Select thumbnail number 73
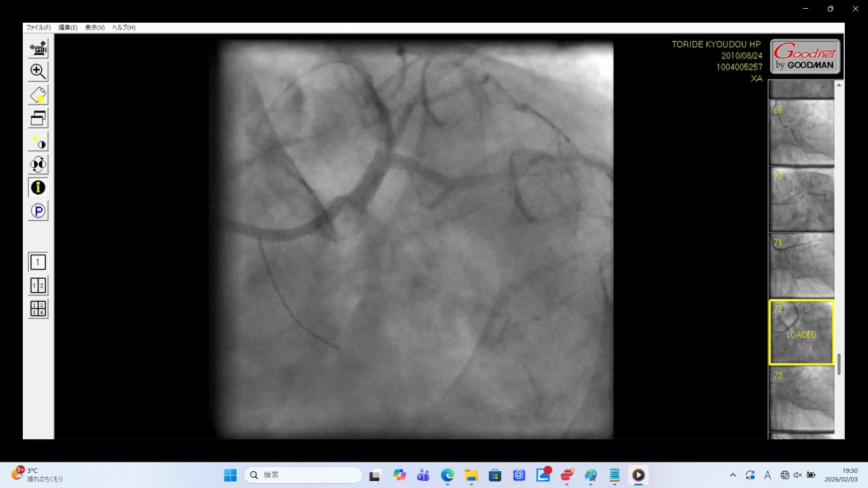Image resolution: width=868 pixels, height=488 pixels. [x=801, y=399]
